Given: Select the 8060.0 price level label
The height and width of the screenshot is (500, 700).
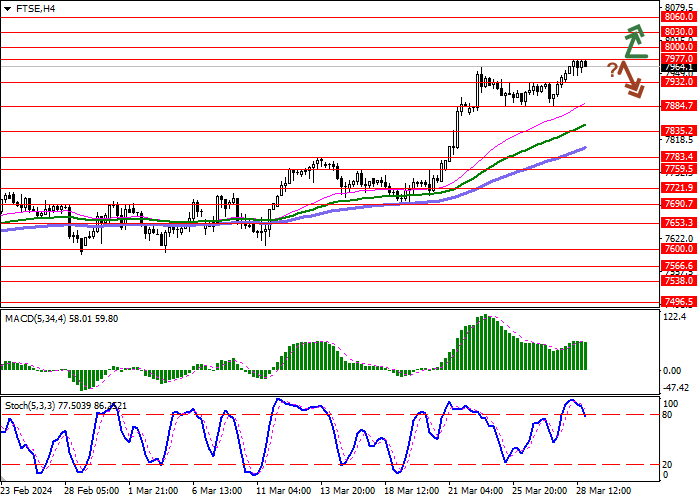Looking at the screenshot, I should click(679, 17).
